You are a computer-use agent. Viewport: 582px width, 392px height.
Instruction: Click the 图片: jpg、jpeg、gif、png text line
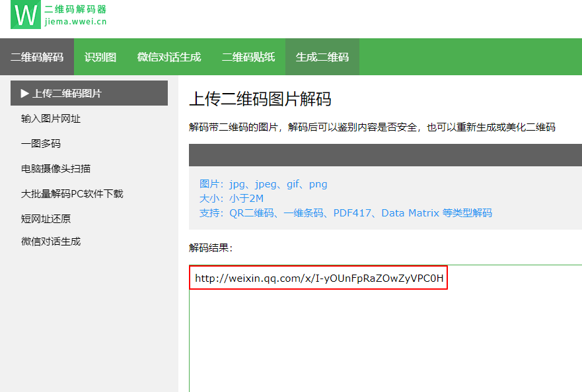(263, 184)
